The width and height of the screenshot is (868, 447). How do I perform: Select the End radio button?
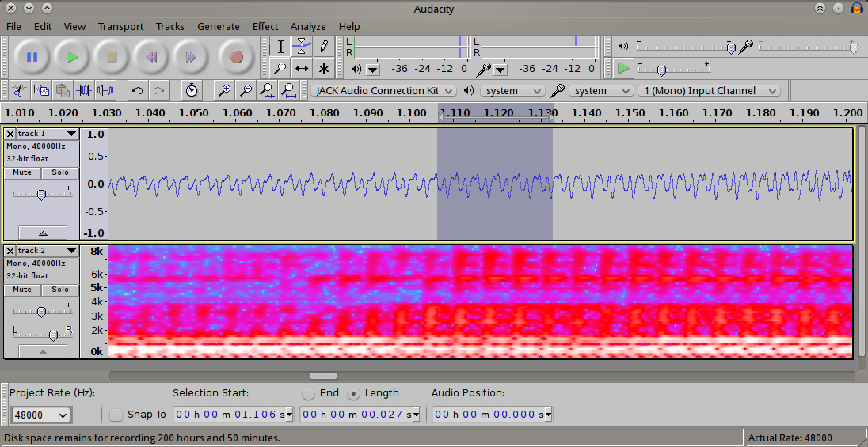(x=308, y=393)
